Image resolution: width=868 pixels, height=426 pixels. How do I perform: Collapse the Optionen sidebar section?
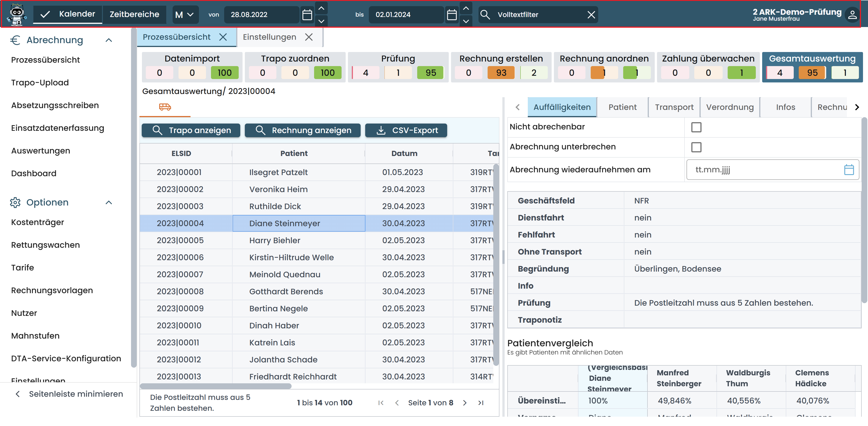click(x=109, y=203)
